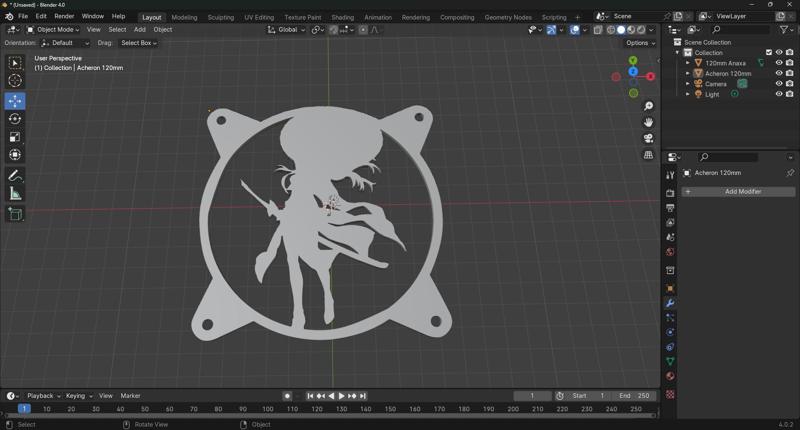This screenshot has width=800, height=430.
Task: Switch to Sculpting workspace tab
Action: [220, 17]
